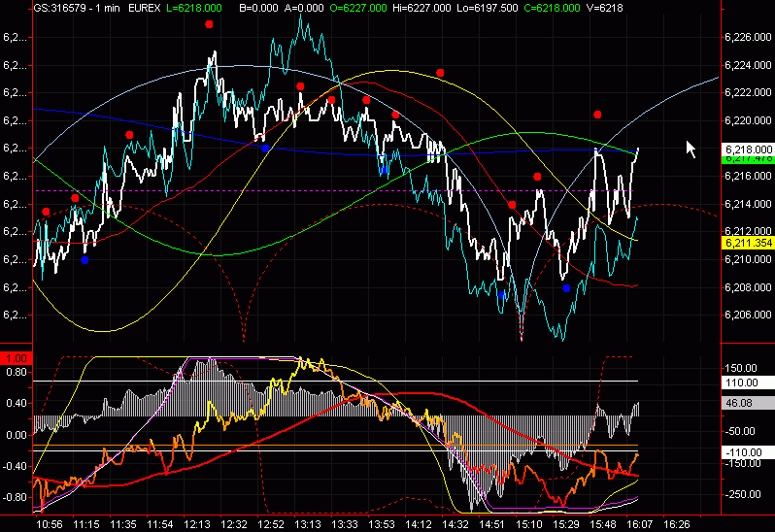Click the 15:48 time axis label

coord(602,524)
